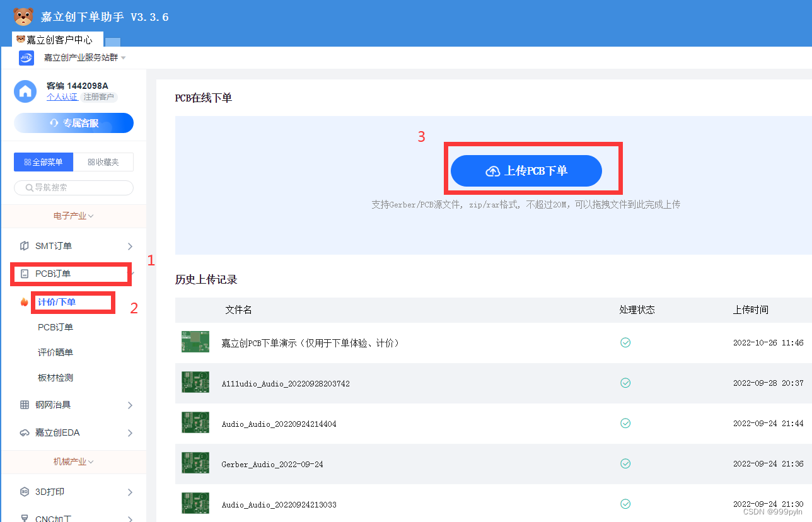Open the 嘉立创产业服务站群 dropdown
Screen dimensions: 812x522
click(84, 57)
